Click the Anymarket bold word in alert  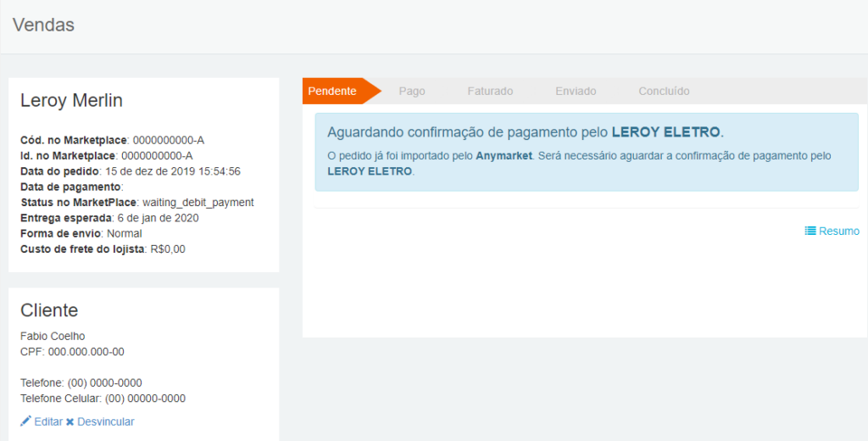tap(504, 156)
